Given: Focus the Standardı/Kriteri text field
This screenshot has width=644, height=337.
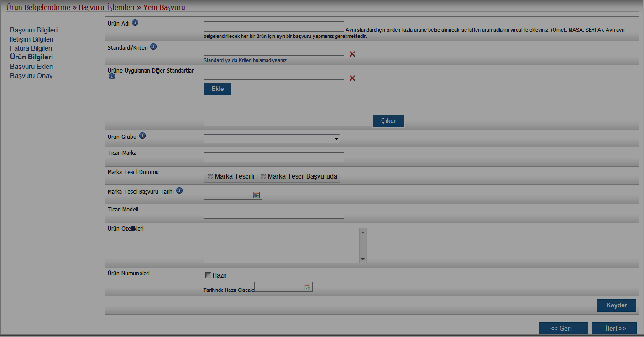Looking at the screenshot, I should pos(274,51).
